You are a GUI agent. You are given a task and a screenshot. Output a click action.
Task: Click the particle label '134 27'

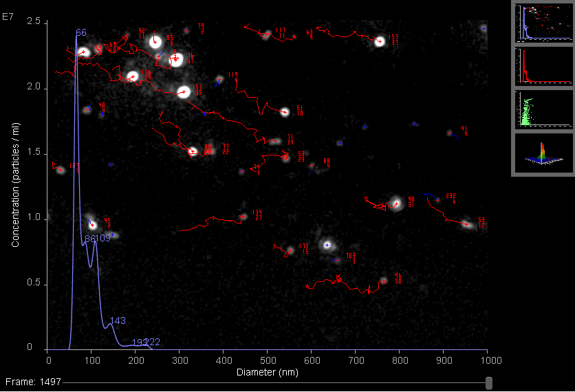[x=257, y=215]
